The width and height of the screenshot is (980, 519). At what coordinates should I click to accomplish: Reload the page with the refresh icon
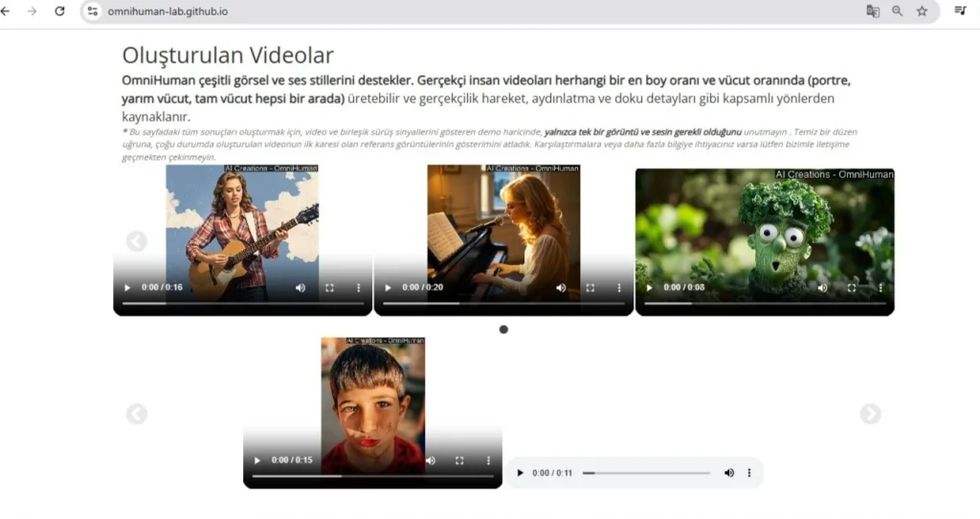pos(59,11)
